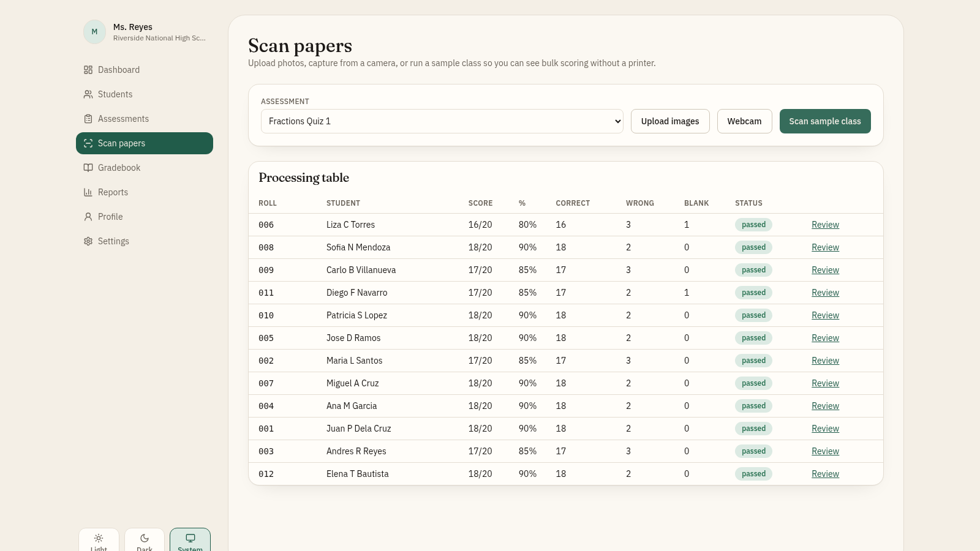The image size is (980, 551).
Task: Switch theme to Dark mode
Action: click(x=145, y=540)
